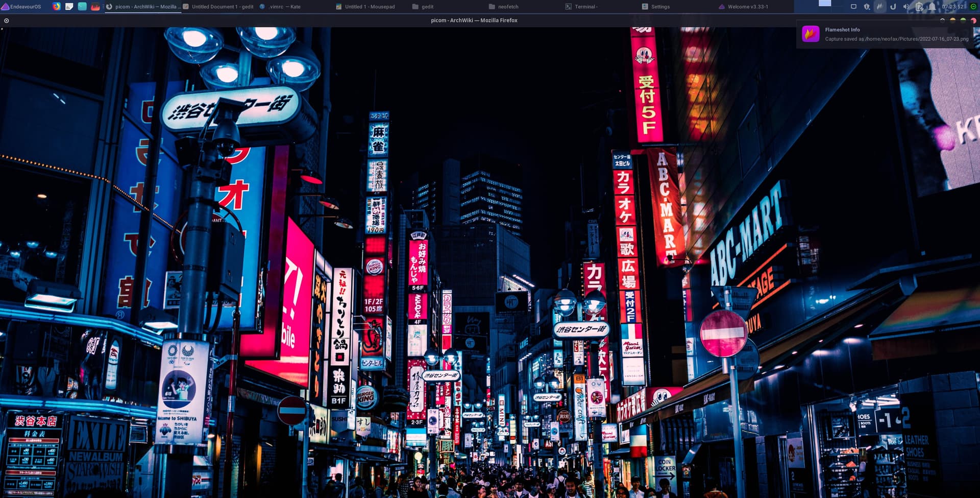The width and height of the screenshot is (980, 498).
Task: Open the clock showing 07:23:52
Action: [952, 7]
